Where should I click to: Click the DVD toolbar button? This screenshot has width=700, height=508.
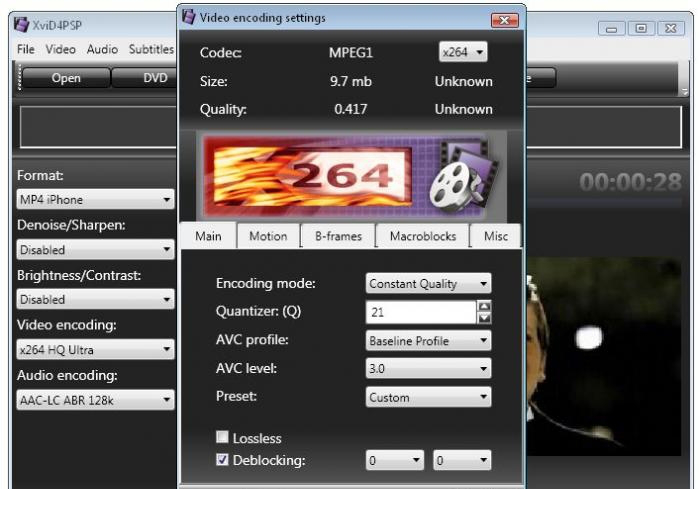pos(145,78)
